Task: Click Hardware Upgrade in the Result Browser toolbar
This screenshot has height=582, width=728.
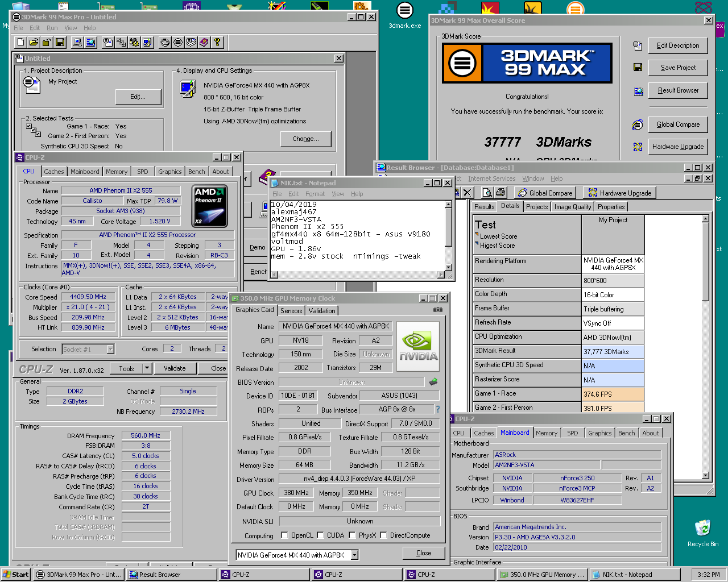Action: tap(620, 193)
